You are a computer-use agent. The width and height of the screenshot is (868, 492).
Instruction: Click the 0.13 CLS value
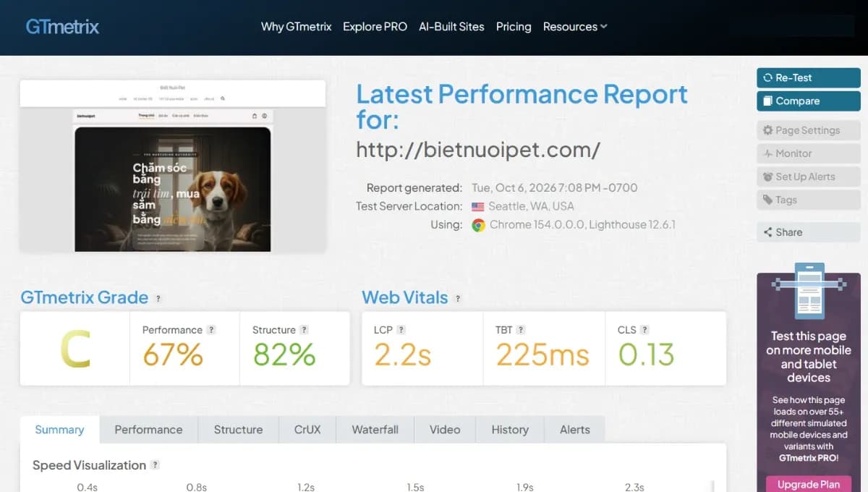coord(647,355)
